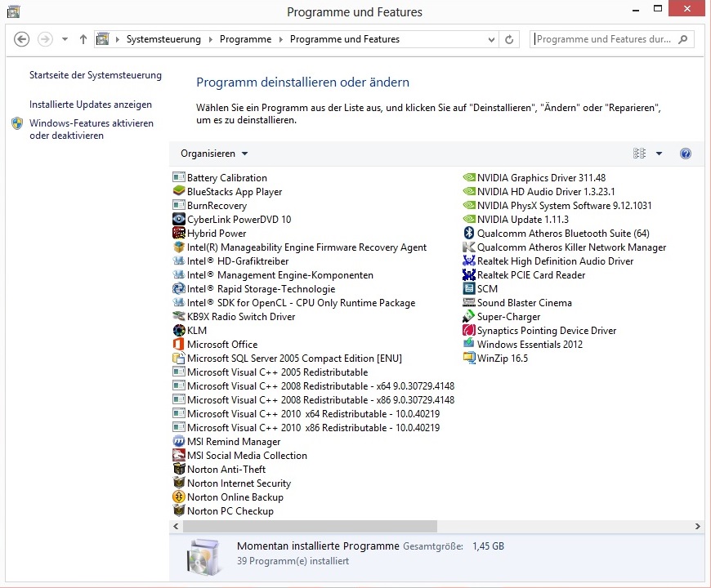Open Windows-Features aktivieren oder deaktivieren
The image size is (711, 588).
pos(92,129)
